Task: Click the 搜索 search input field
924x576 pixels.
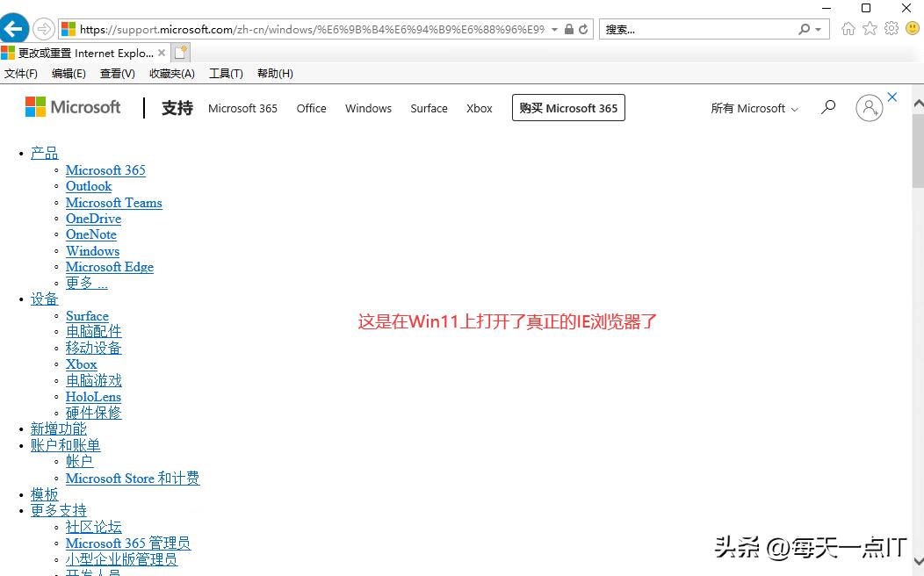Action: pos(685,28)
